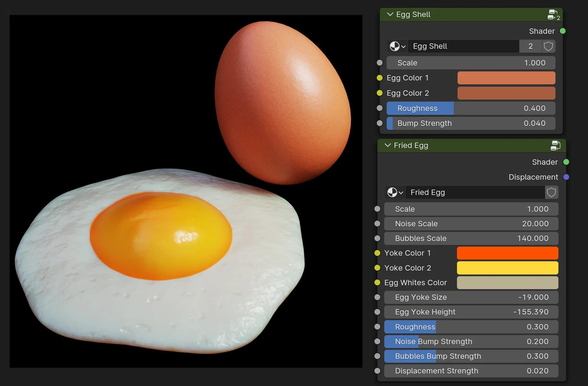Click the node group icon in Egg Shell header
The width and height of the screenshot is (588, 386).
coord(553,14)
